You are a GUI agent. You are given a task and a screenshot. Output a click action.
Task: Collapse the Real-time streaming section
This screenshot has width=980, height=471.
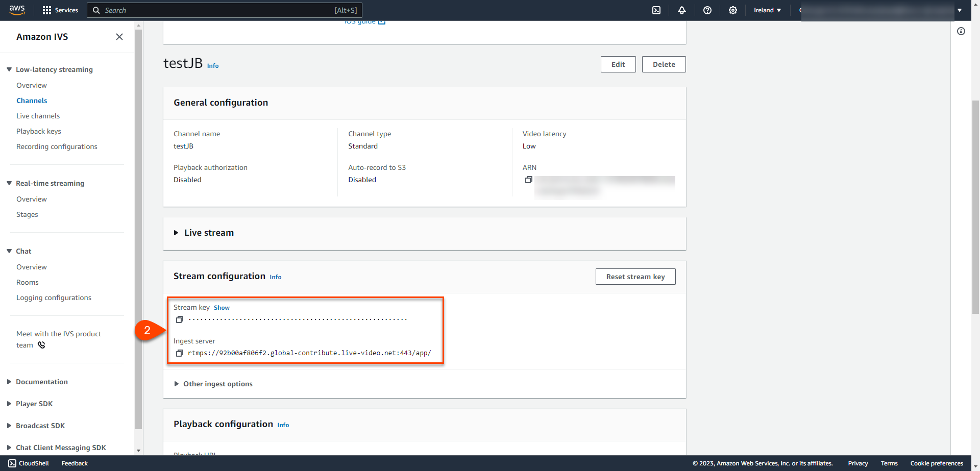pyautogui.click(x=9, y=183)
